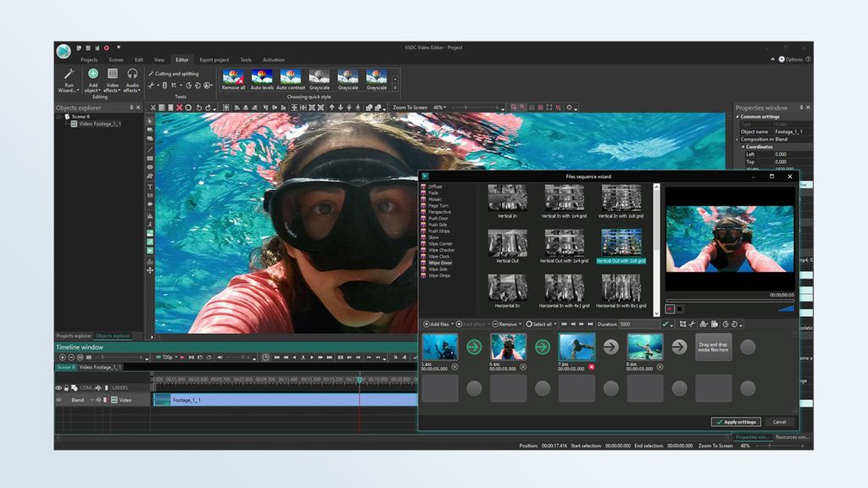Switch to the Export project menu
868x488 pixels.
(214, 59)
